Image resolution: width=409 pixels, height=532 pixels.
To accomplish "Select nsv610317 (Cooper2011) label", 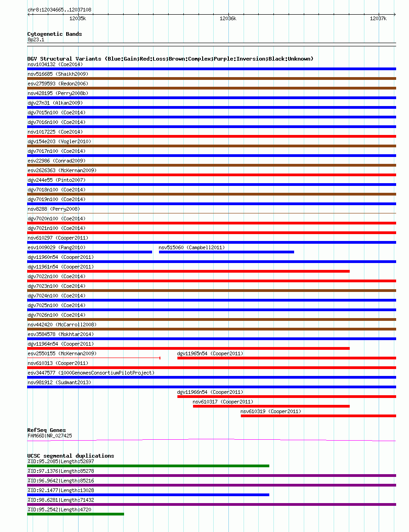I will click(x=223, y=402).
